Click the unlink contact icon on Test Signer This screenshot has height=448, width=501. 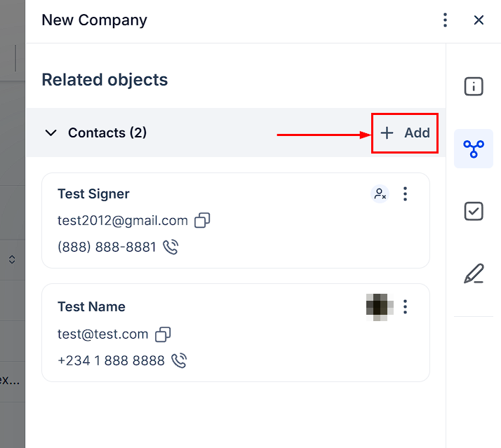380,194
